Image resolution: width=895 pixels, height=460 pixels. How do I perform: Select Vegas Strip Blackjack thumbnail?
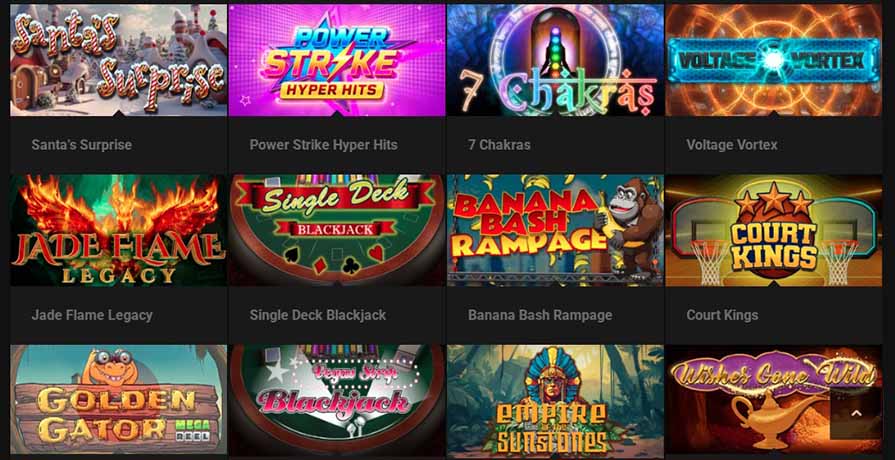337,400
